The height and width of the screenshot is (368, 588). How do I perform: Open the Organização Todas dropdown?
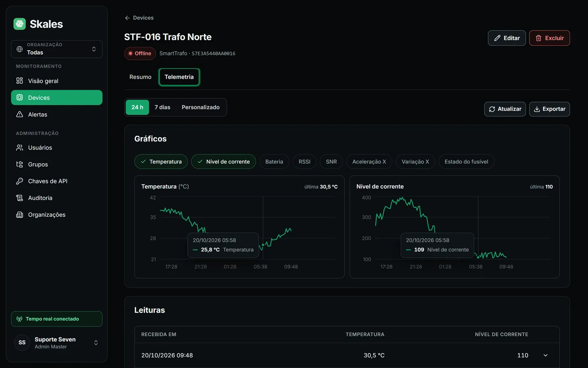tap(57, 49)
